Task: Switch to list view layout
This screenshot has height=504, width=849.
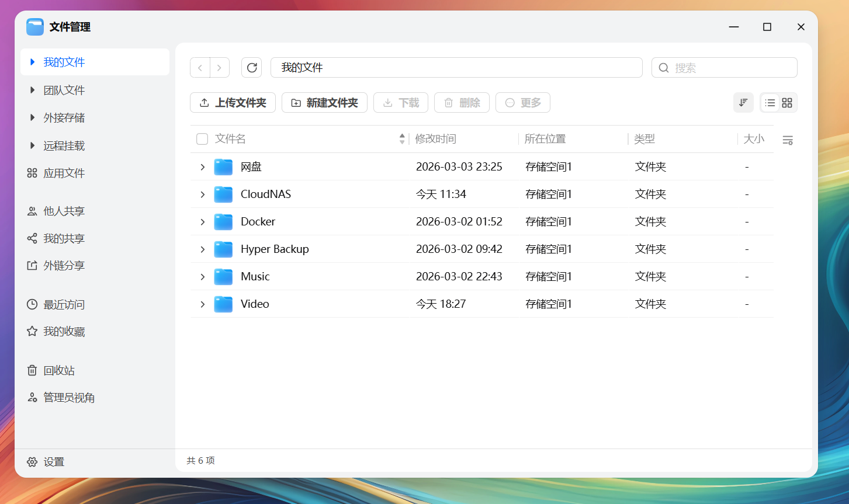Action: (x=770, y=102)
